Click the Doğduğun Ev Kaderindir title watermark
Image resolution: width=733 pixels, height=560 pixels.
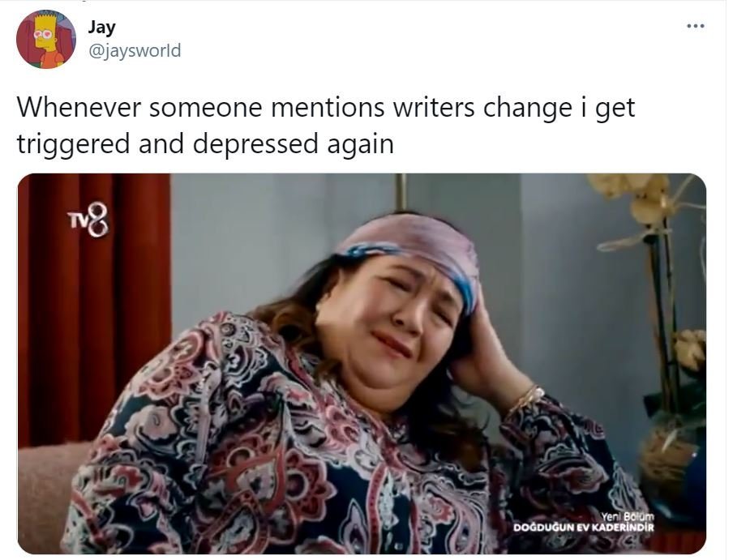pyautogui.click(x=583, y=528)
